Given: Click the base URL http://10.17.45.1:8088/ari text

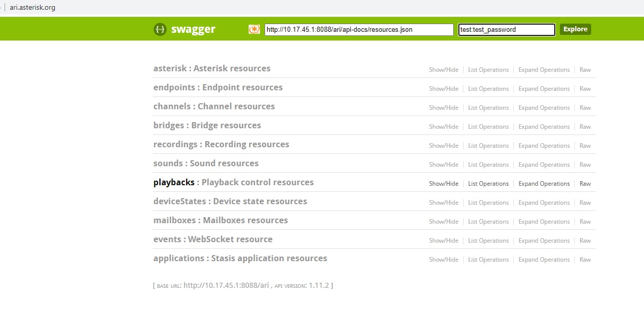Looking at the screenshot, I should click(226, 285).
